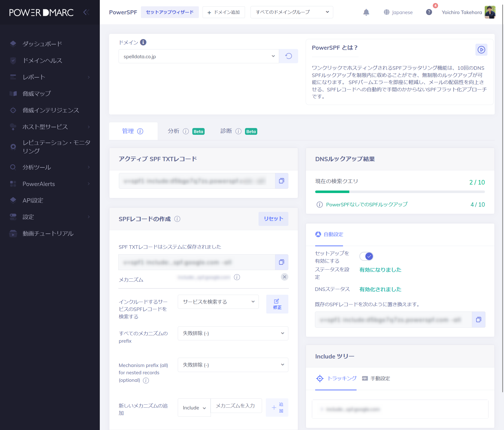Screen dimensions: 504x430
Task: Click the globe language icon
Action: pos(387,12)
